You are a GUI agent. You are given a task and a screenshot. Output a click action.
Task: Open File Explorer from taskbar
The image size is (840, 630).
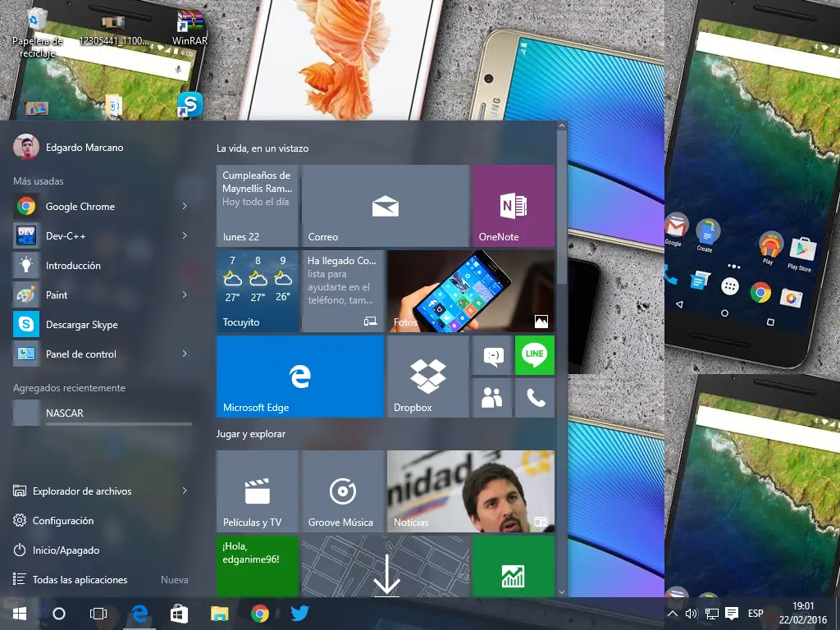tap(219, 614)
